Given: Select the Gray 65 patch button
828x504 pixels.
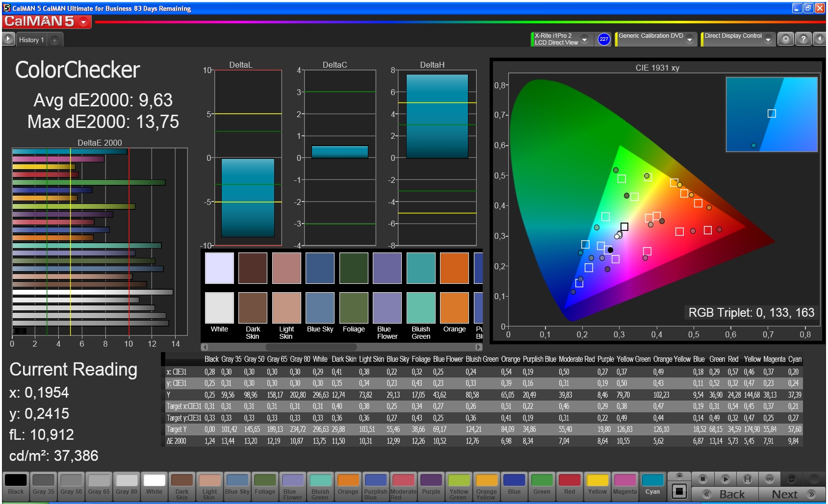Looking at the screenshot, I should [99, 486].
